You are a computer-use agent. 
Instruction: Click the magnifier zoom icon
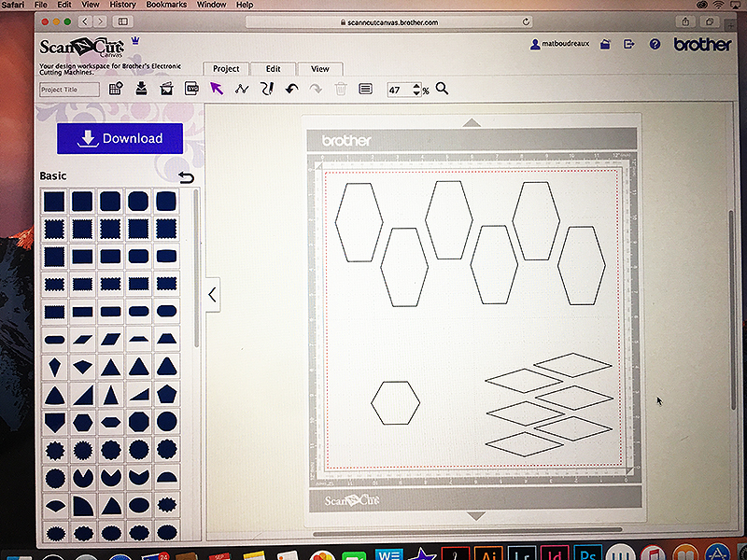pos(442,89)
